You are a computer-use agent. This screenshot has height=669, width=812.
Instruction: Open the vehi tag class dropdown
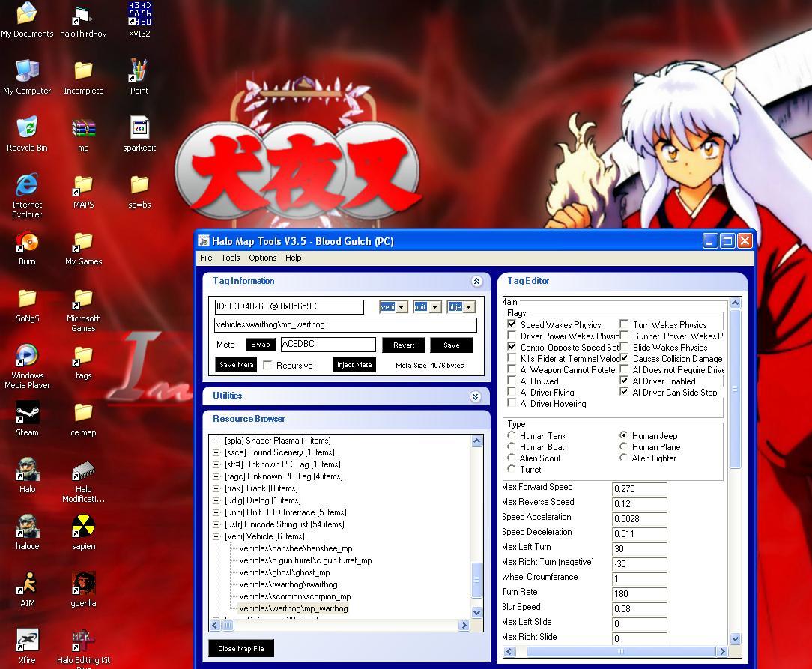402,307
